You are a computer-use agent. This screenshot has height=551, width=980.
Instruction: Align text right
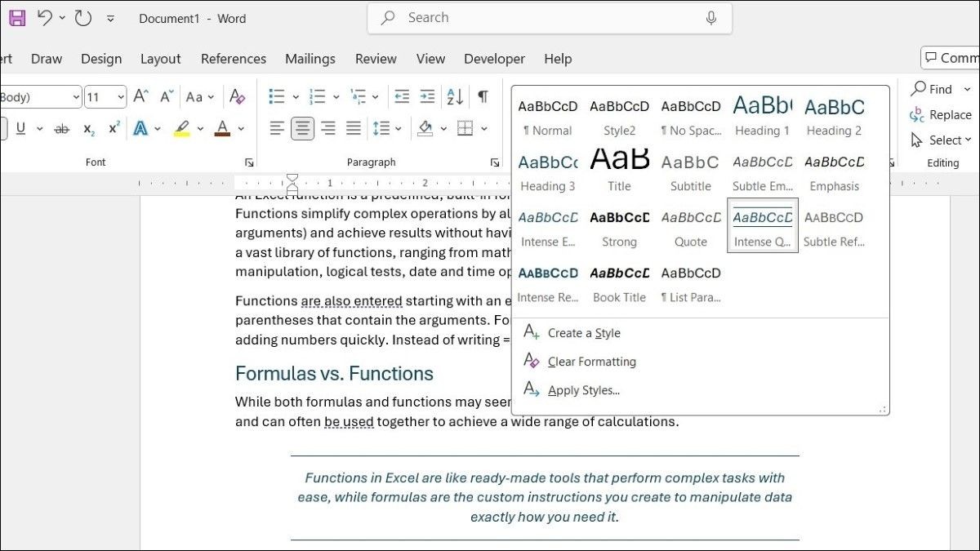pyautogui.click(x=328, y=128)
